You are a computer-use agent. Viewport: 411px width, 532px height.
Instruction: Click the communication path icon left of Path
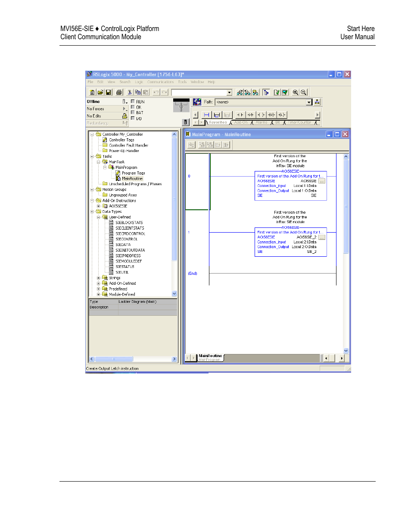[197, 102]
